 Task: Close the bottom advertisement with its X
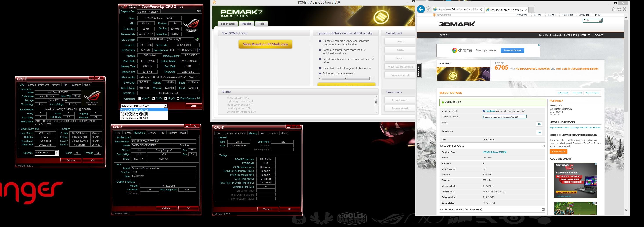pyautogui.click(x=596, y=203)
